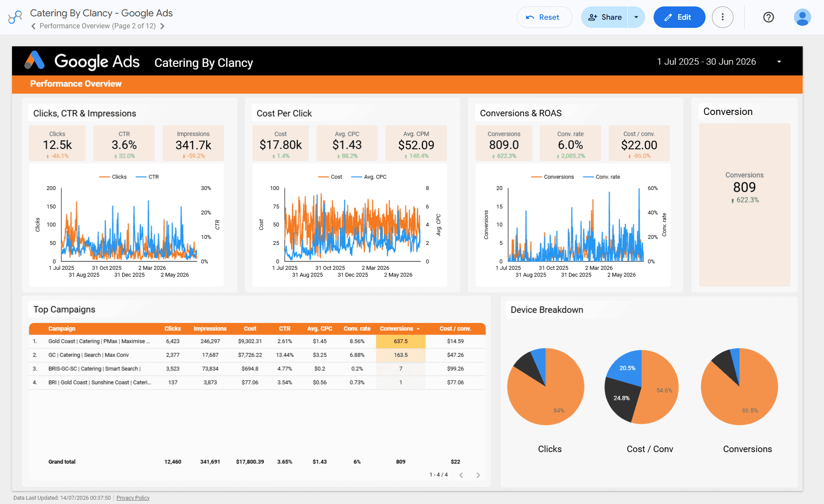The image size is (824, 504).
Task: Sort table by the Cost column header
Action: click(x=250, y=329)
